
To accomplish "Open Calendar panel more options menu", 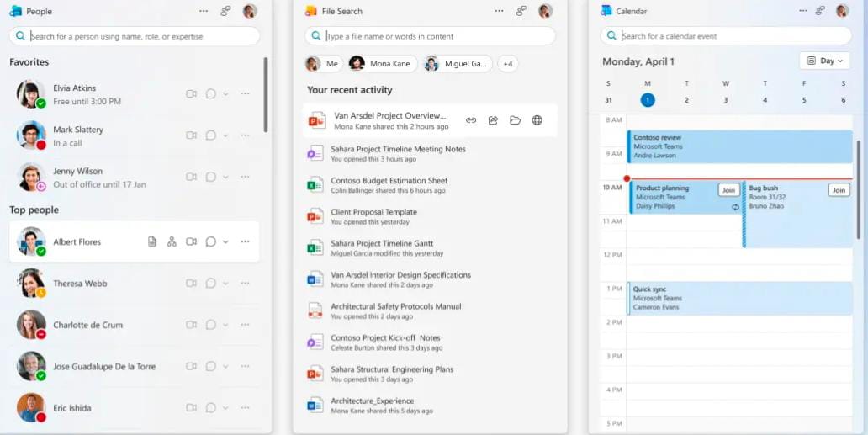I will coord(803,11).
